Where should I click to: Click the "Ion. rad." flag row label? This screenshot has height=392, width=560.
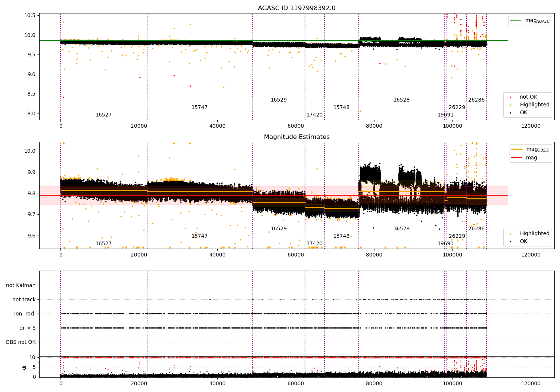25,314
